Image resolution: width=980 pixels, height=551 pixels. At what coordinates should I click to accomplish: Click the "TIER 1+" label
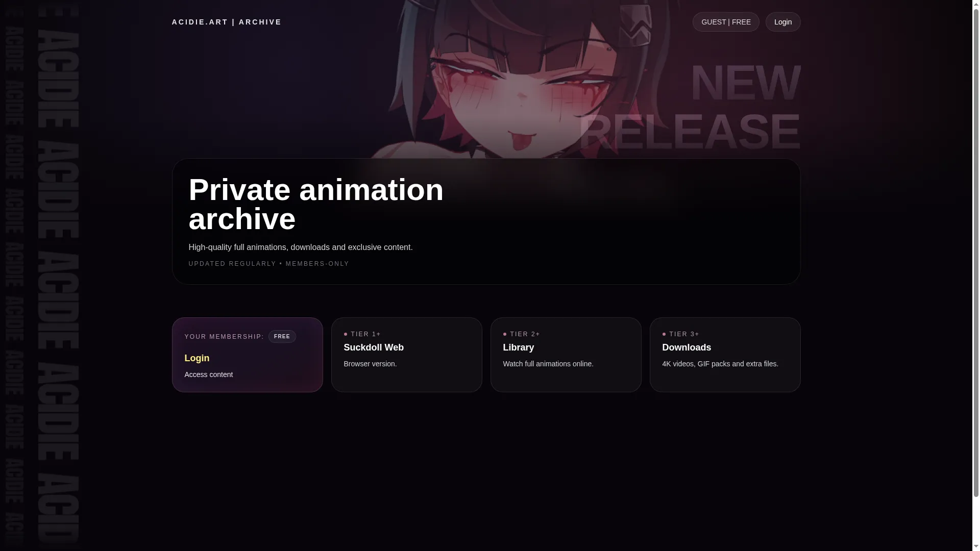366,334
